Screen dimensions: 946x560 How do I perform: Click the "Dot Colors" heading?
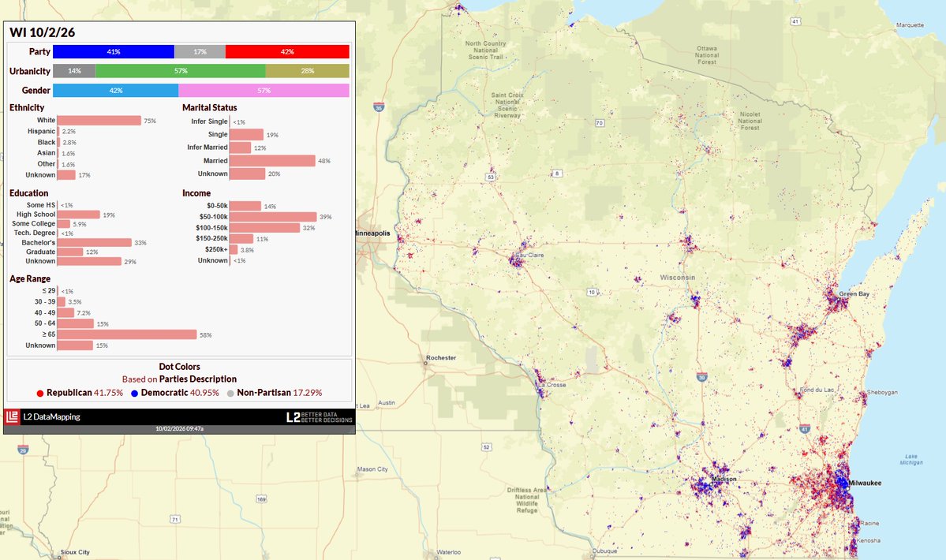pos(179,367)
